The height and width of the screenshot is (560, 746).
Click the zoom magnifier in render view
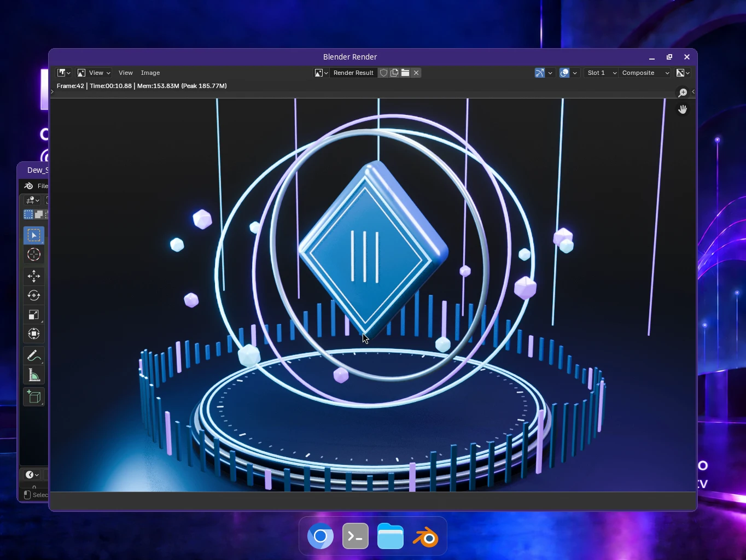(683, 92)
